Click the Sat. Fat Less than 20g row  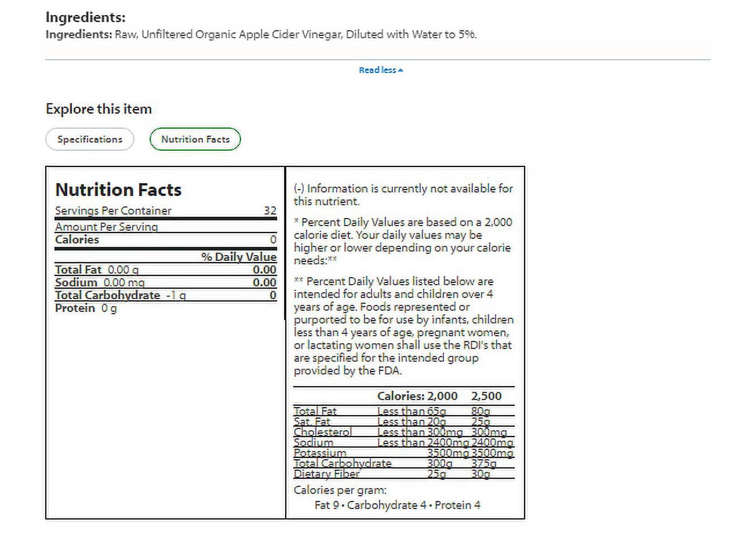coord(404,421)
